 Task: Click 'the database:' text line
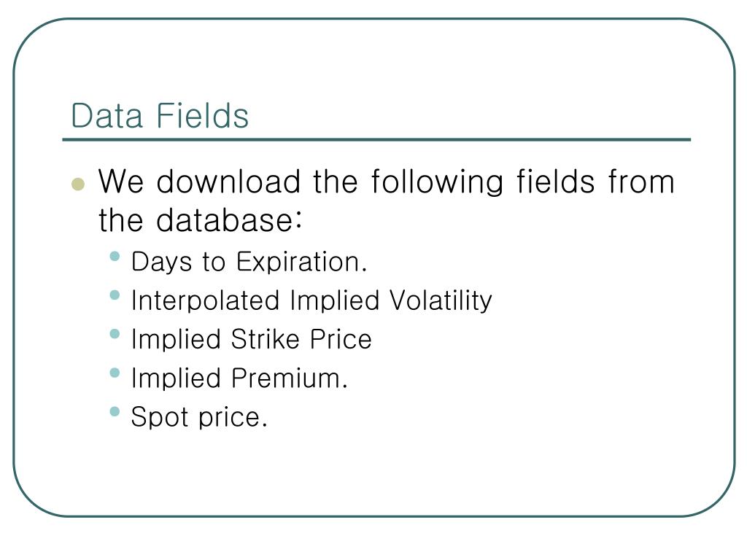[200, 220]
